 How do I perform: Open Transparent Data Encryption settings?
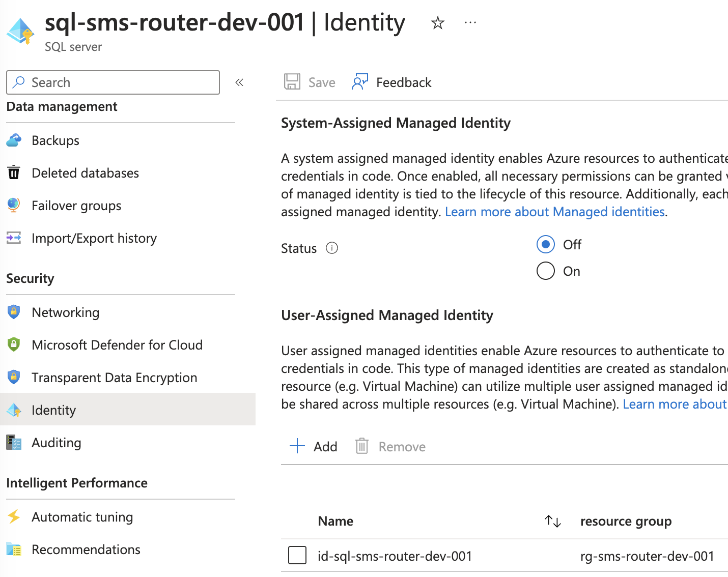click(114, 378)
